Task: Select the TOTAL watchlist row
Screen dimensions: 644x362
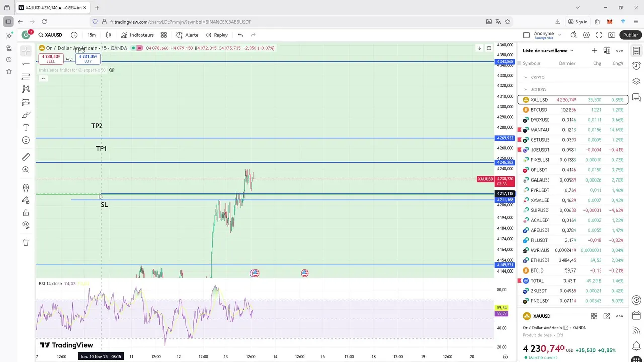Action: [x=573, y=281]
